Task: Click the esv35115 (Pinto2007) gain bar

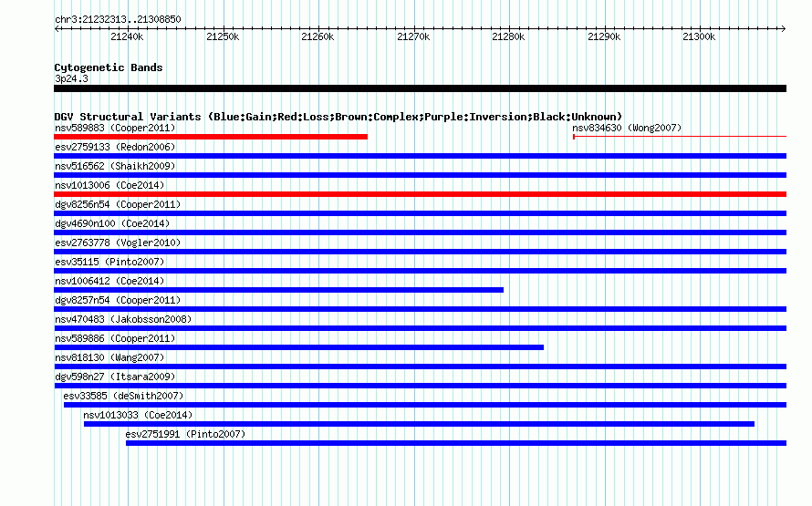Action: click(x=420, y=271)
